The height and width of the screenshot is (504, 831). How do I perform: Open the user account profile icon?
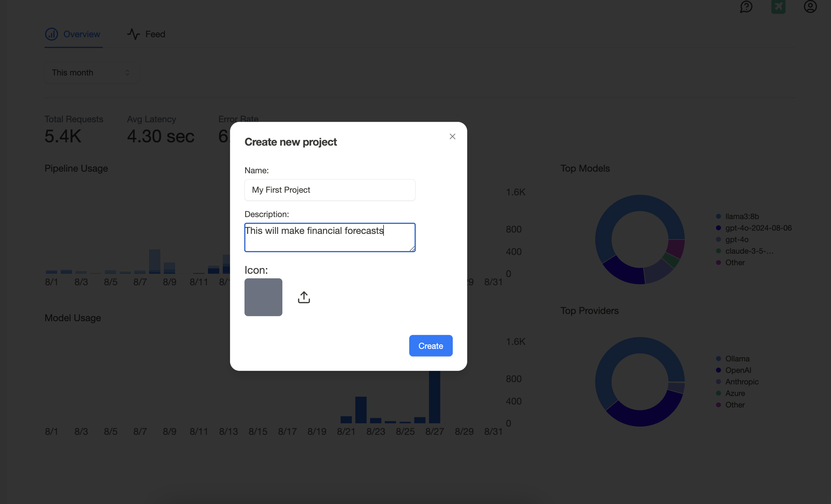click(810, 6)
